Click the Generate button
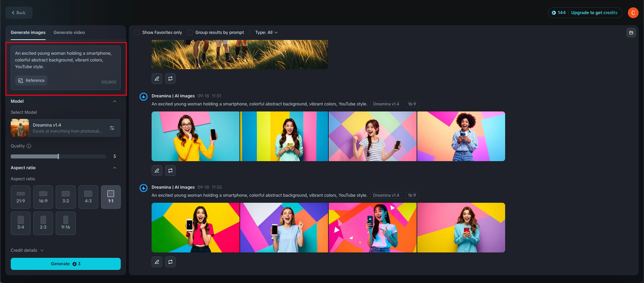This screenshot has height=283, width=644. point(66,264)
